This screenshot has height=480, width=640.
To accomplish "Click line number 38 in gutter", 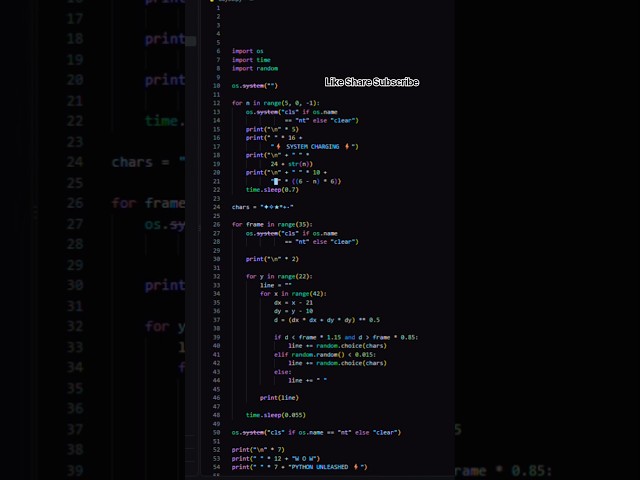I will (217, 329).
